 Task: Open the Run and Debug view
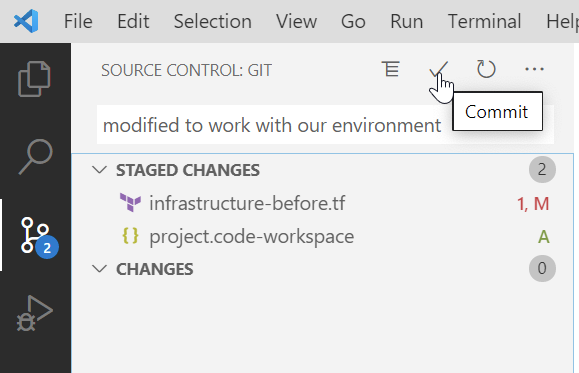click(x=35, y=313)
